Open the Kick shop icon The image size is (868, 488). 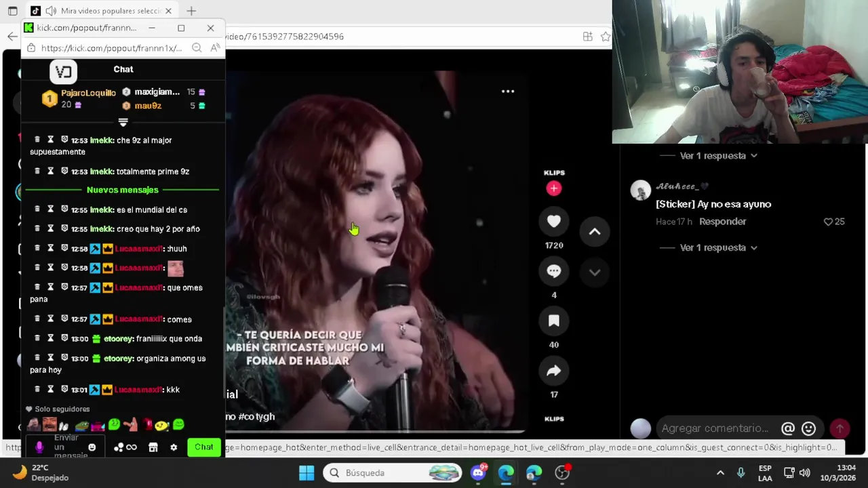[153, 447]
